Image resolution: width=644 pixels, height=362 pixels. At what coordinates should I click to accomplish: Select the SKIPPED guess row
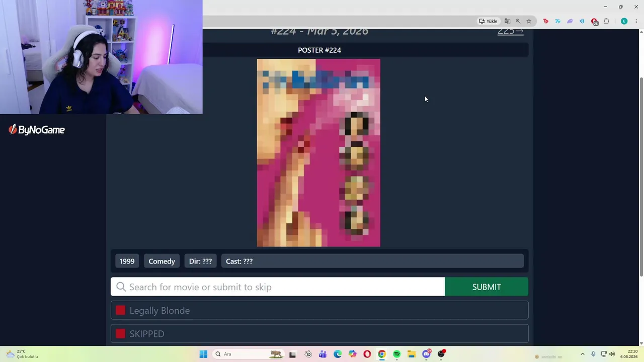click(319, 334)
